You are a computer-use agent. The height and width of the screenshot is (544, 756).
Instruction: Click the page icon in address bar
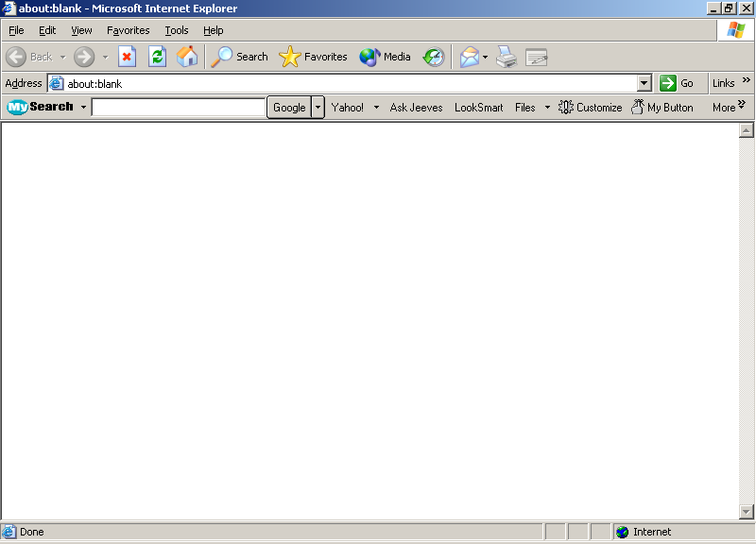click(x=57, y=83)
